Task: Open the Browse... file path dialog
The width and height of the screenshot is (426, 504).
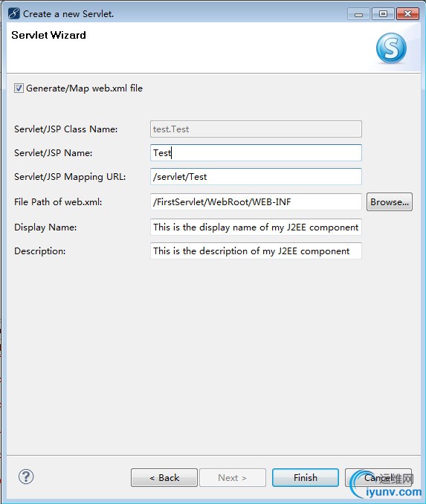Action: pos(390,202)
